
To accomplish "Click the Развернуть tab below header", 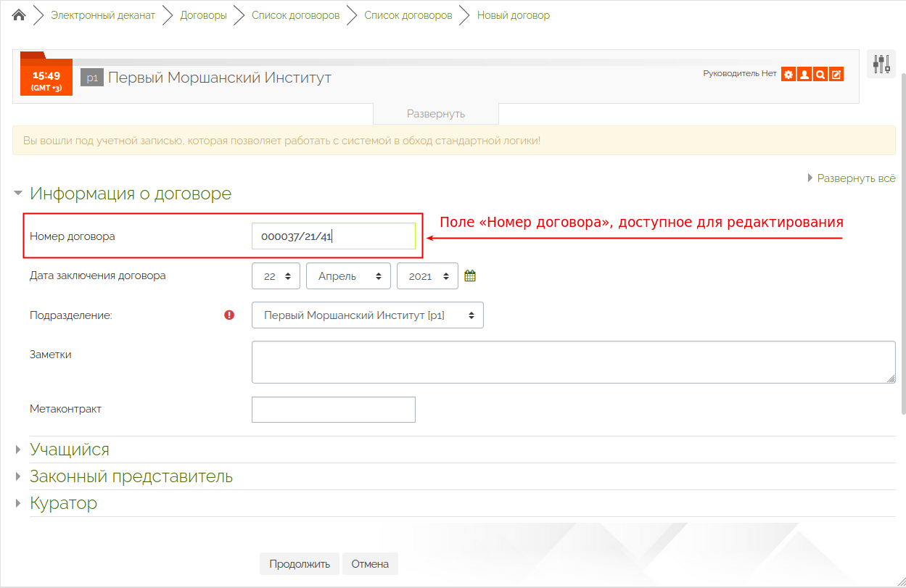I will pos(435,114).
